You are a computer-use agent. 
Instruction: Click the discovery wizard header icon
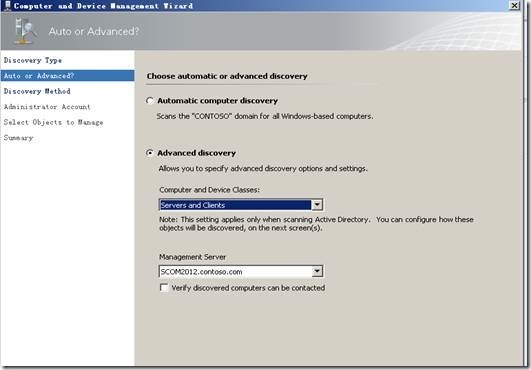[24, 31]
